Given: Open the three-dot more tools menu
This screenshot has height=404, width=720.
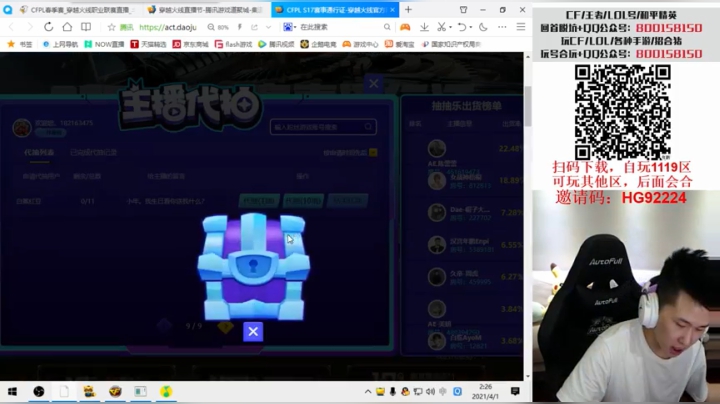Looking at the screenshot, I should [x=502, y=27].
